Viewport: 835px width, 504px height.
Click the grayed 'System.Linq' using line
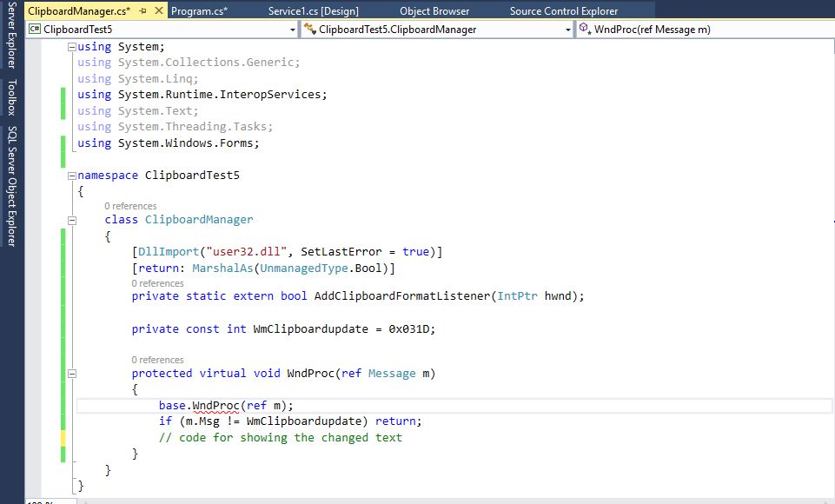157,79
